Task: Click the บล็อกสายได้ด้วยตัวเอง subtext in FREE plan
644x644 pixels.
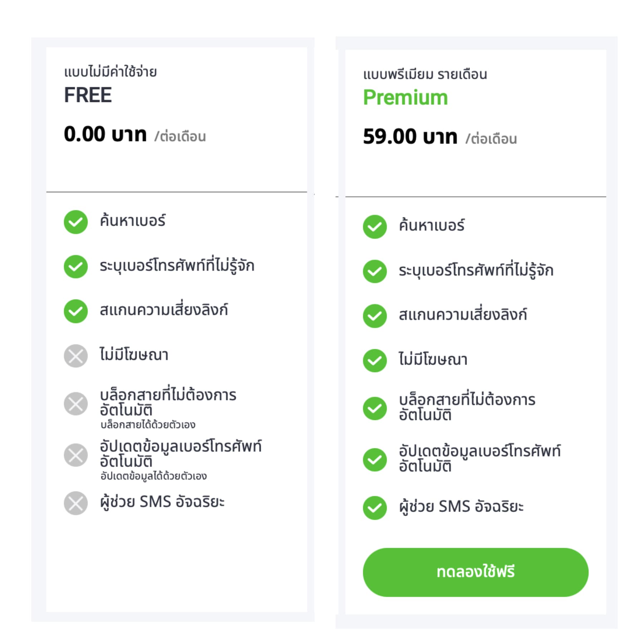Action: pos(148,425)
